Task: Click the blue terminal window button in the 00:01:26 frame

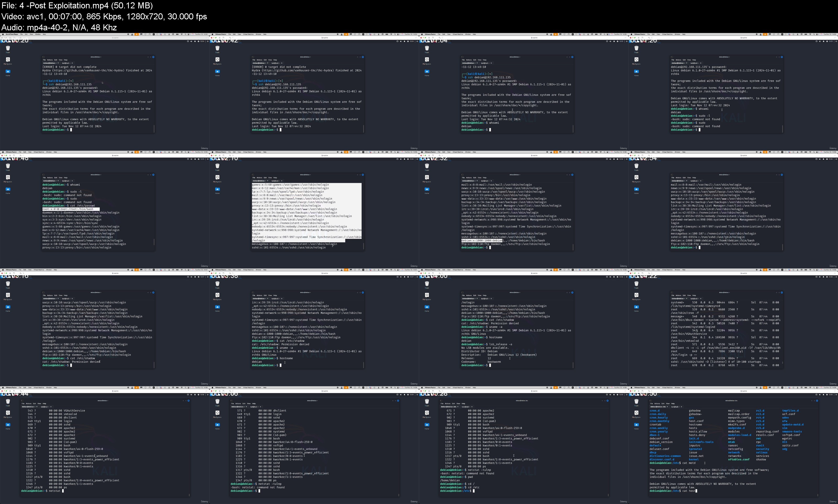Action: pos(782,57)
